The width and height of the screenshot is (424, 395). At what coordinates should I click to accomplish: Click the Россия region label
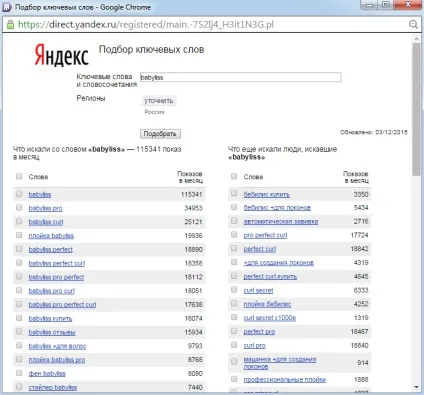point(154,112)
